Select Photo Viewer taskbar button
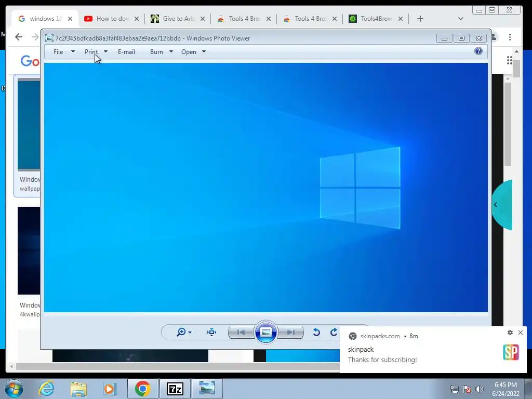This screenshot has height=399, width=532. point(207,389)
